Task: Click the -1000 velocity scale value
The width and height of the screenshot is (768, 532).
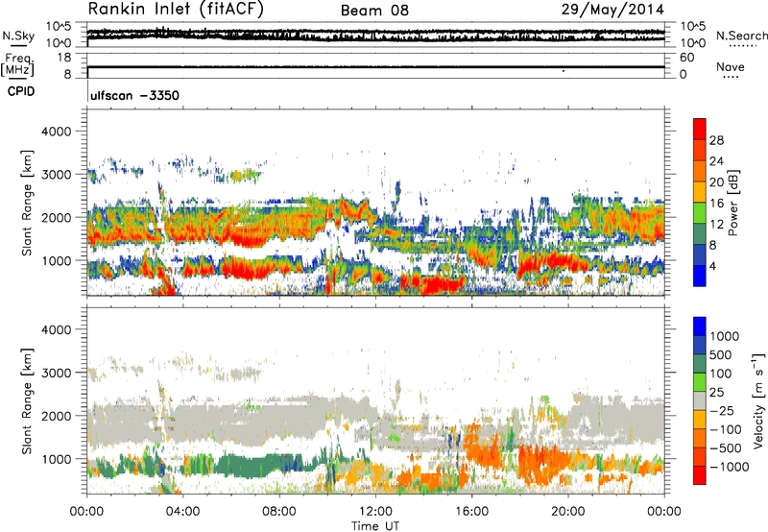Action: pos(730,467)
